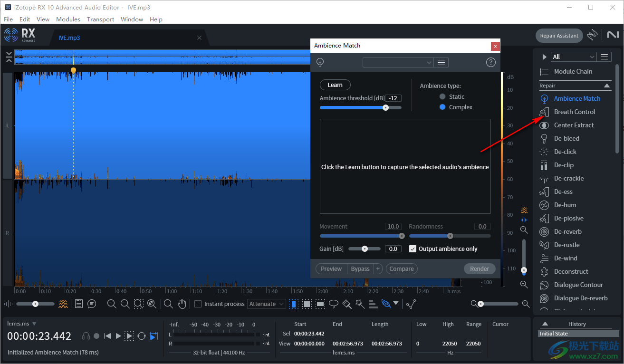
Task: Open the Attenuate mode dropdown
Action: 267,304
